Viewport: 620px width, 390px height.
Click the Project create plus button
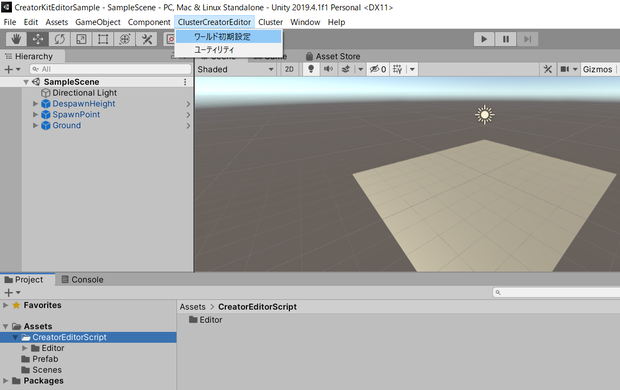(12, 293)
